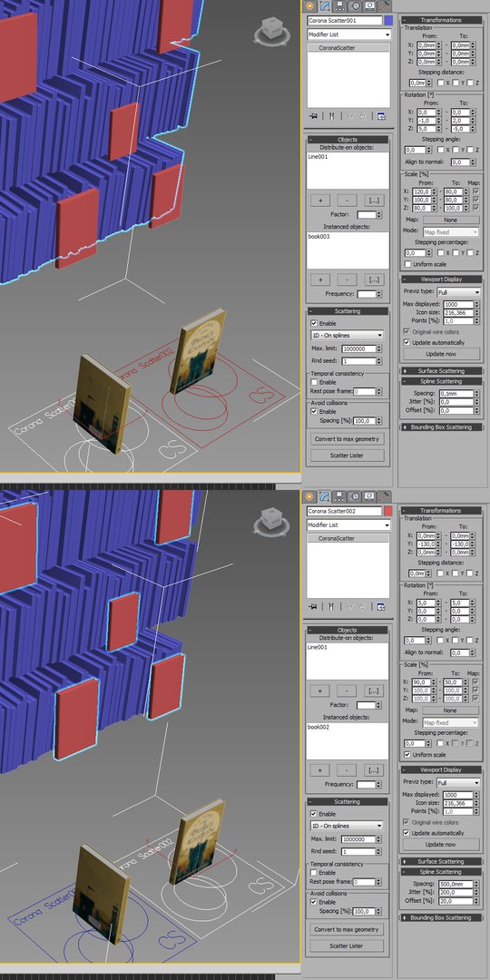Click Update now button in Scatter002 panel
This screenshot has height=980, width=490.
[441, 845]
